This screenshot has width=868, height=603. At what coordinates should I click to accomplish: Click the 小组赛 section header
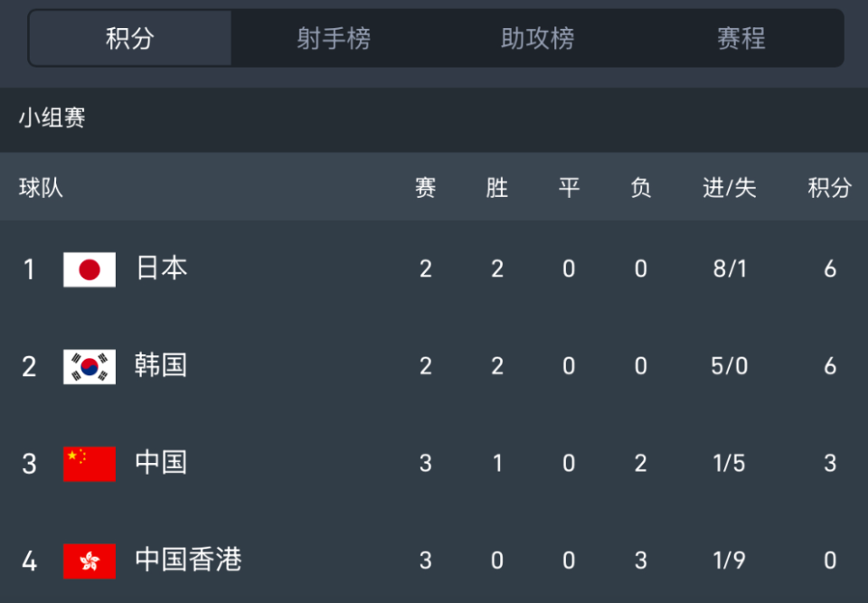(x=52, y=118)
